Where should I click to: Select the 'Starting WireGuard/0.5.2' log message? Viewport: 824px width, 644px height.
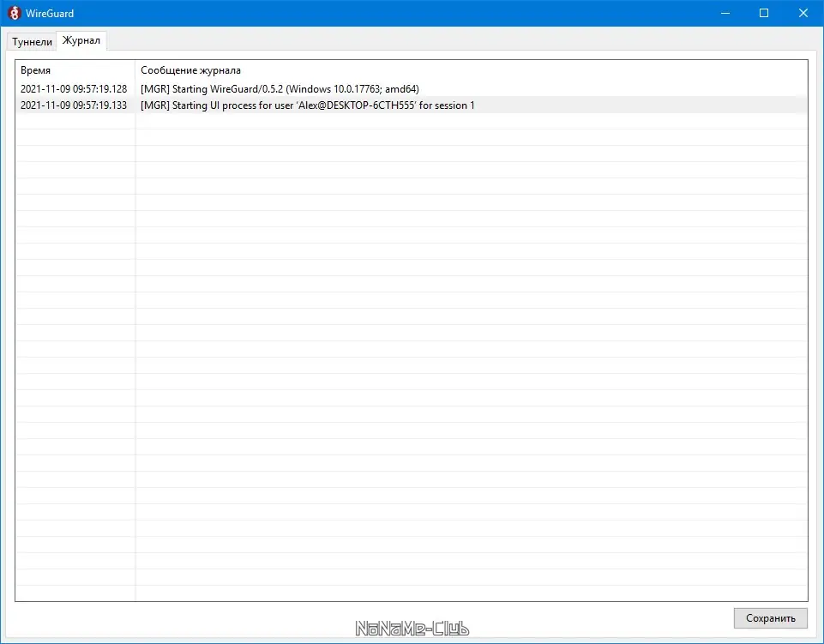(280, 89)
